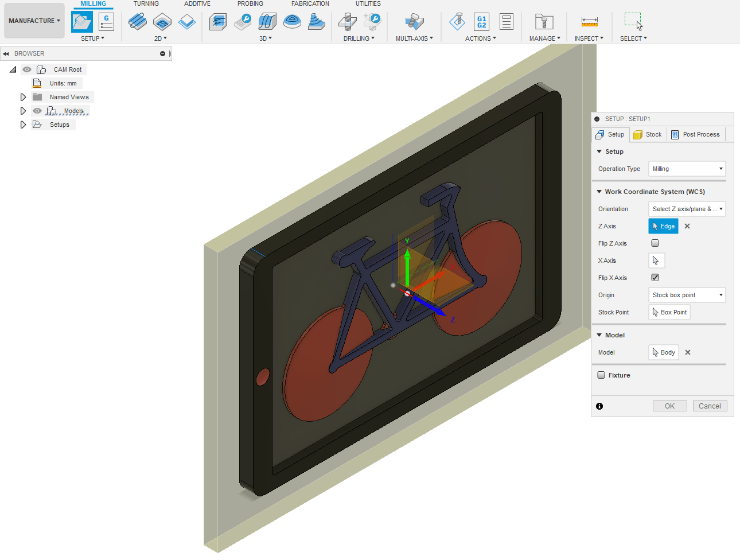Viewport: 740px width, 560px height.
Task: Click the info icon in Setup dialog
Action: [599, 406]
